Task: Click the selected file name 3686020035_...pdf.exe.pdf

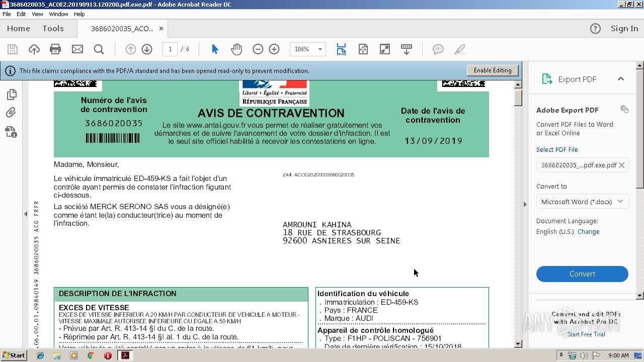Action: (579, 165)
